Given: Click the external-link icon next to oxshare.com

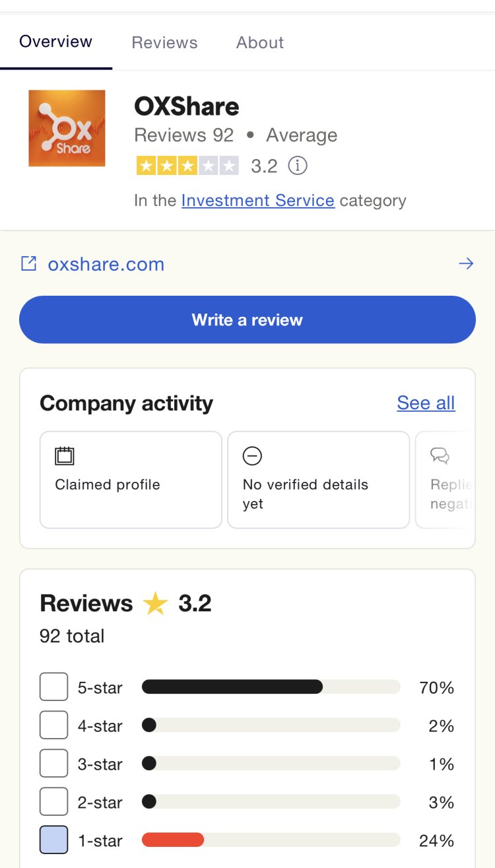Looking at the screenshot, I should pos(28,263).
